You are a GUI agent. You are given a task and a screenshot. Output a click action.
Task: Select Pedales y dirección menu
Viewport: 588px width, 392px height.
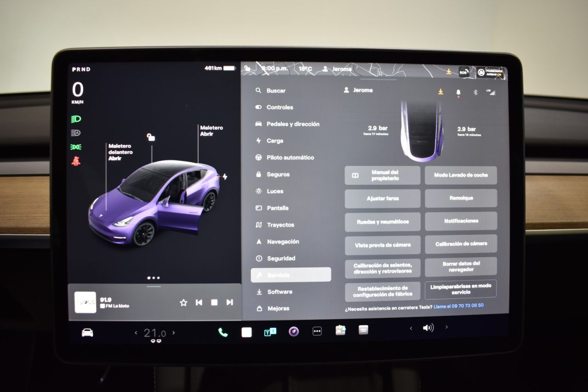287,124
